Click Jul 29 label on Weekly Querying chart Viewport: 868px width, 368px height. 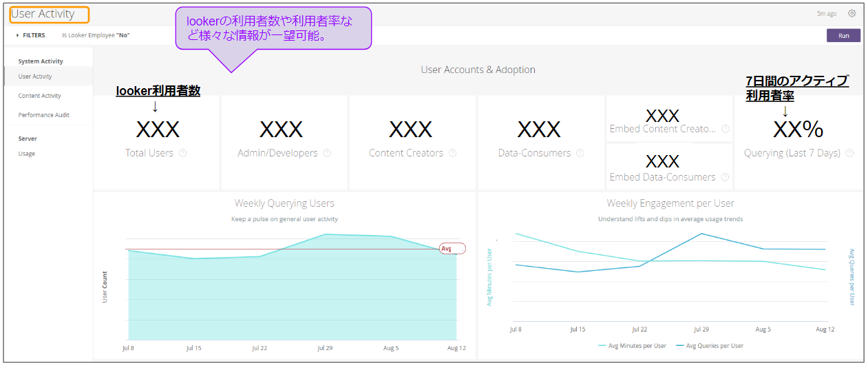tap(325, 348)
